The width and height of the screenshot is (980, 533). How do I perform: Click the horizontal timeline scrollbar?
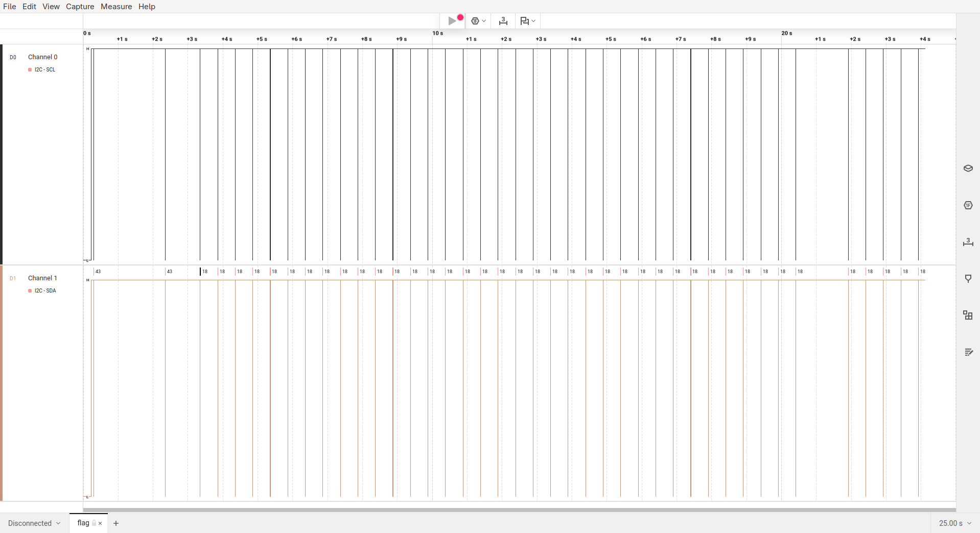tap(511, 510)
